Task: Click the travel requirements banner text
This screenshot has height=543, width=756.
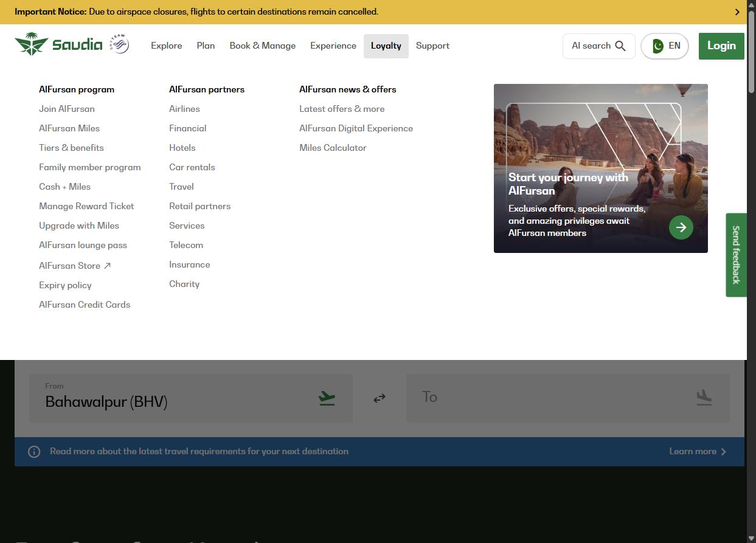Action: coord(199,451)
